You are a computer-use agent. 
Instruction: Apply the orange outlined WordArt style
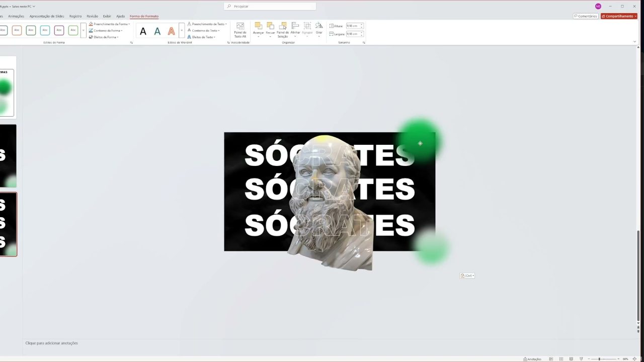point(171,32)
